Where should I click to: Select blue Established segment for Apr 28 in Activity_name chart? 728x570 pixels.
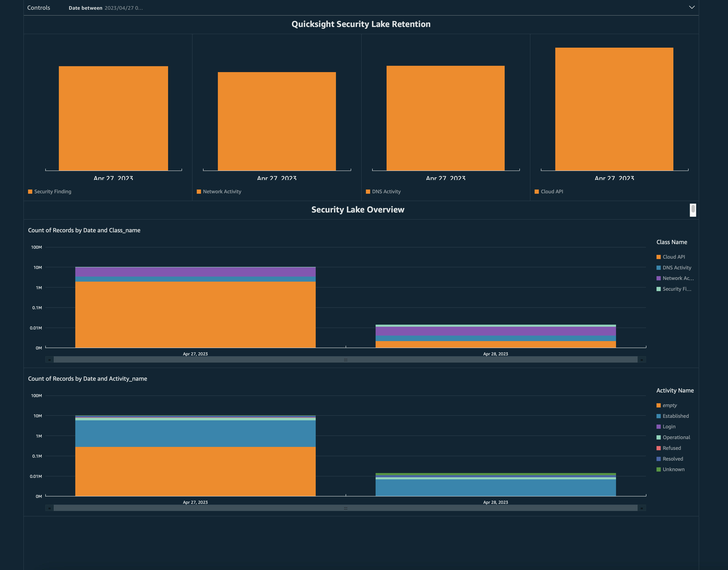[x=496, y=488]
